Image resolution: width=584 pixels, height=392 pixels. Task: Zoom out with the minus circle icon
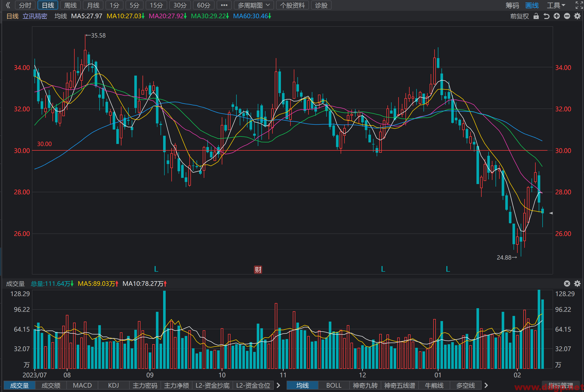[x=567, y=16]
